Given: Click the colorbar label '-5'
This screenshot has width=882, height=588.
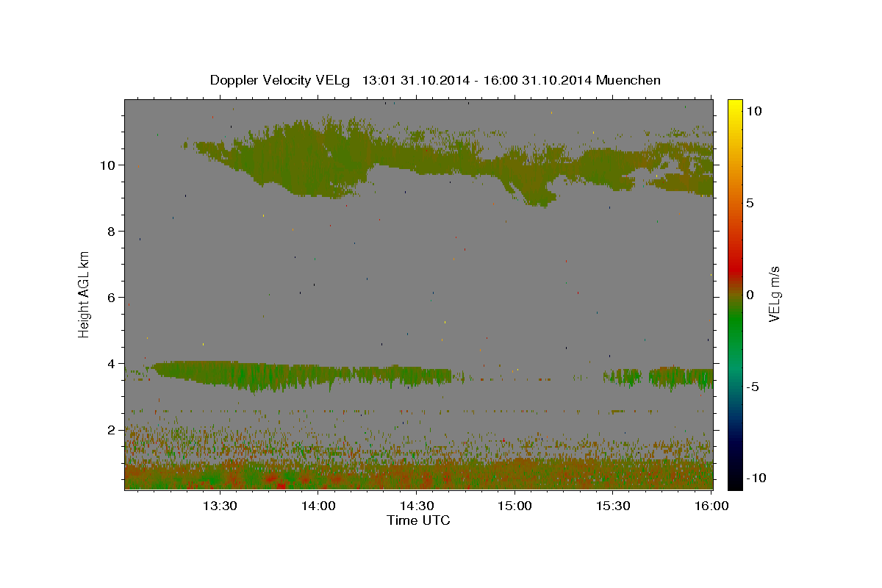Looking at the screenshot, I should click(x=752, y=387).
